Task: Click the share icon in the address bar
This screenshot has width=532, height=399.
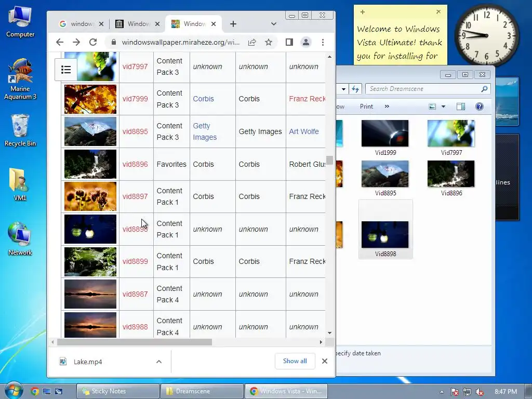Action: 252,42
